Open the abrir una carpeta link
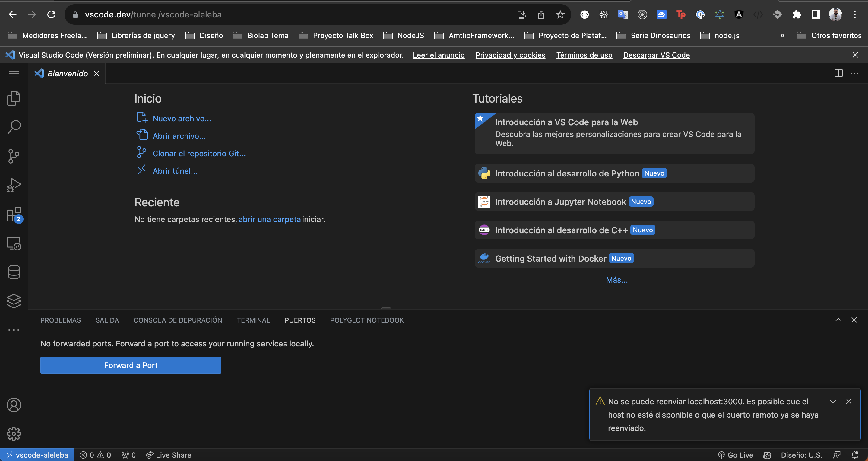Viewport: 868px width, 461px height. (x=269, y=219)
